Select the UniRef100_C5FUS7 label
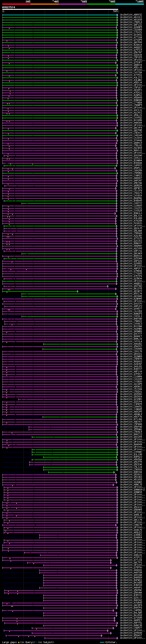Viewport: 146px width, 644px height. click(131, 87)
